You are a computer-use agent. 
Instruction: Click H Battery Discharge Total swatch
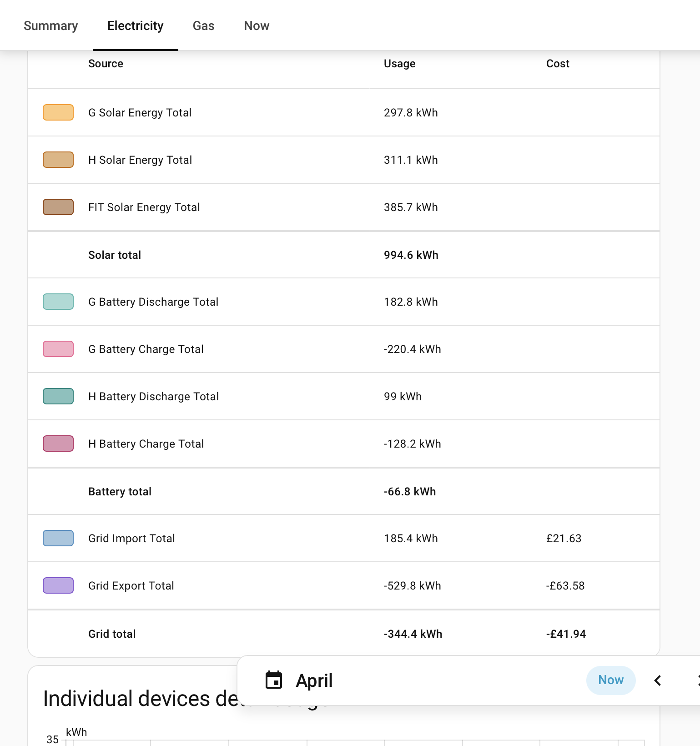(x=58, y=396)
